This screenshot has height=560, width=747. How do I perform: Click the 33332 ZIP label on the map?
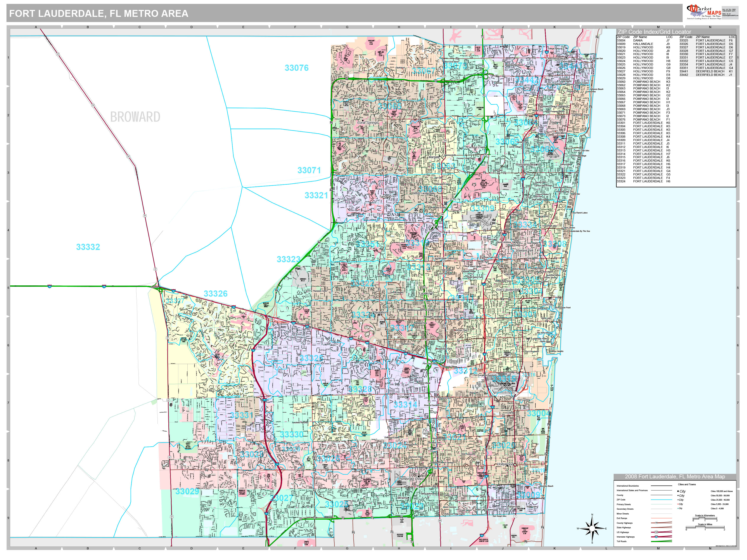tap(88, 247)
